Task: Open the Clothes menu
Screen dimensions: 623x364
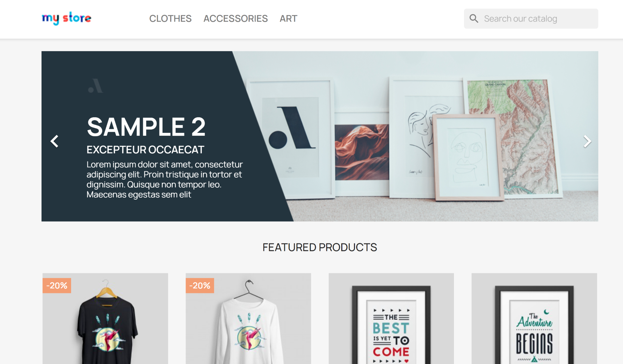Action: point(170,18)
